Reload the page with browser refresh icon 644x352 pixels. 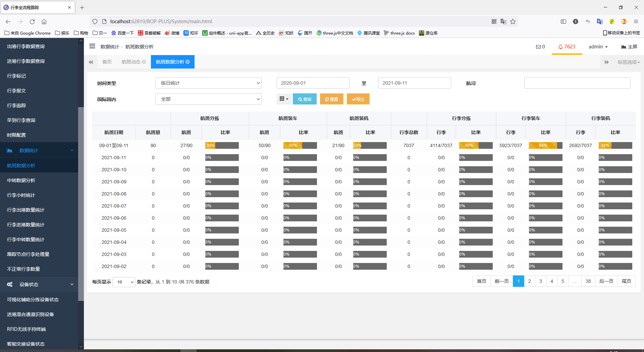pos(32,21)
